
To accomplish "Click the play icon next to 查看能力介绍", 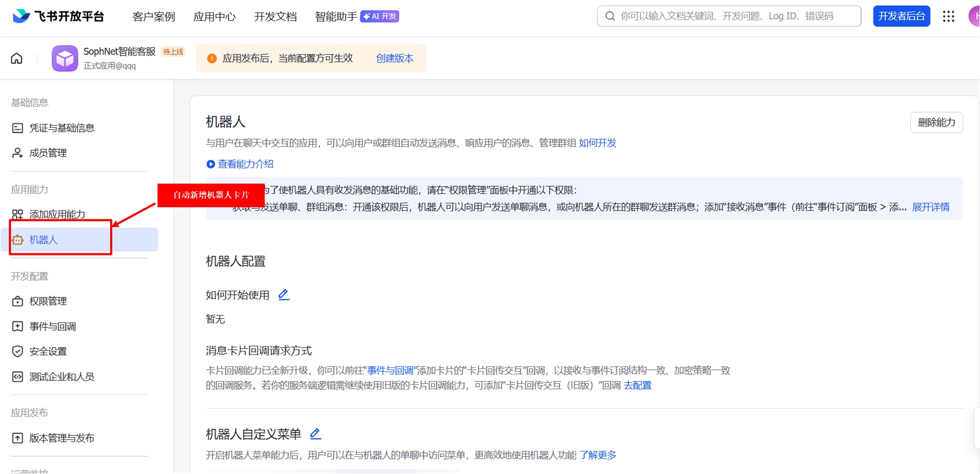I will tap(210, 164).
